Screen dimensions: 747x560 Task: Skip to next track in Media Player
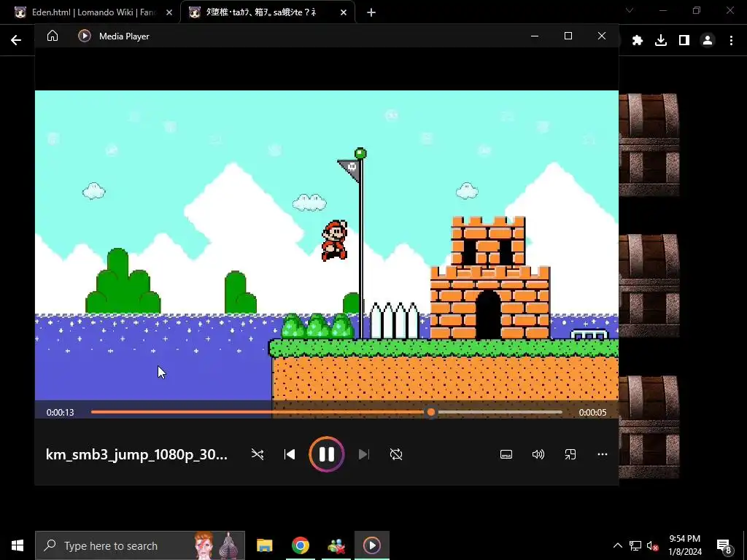[x=363, y=454]
